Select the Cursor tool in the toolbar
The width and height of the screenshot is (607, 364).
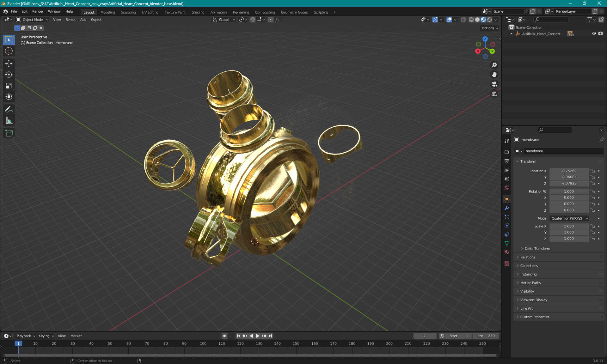[9, 51]
